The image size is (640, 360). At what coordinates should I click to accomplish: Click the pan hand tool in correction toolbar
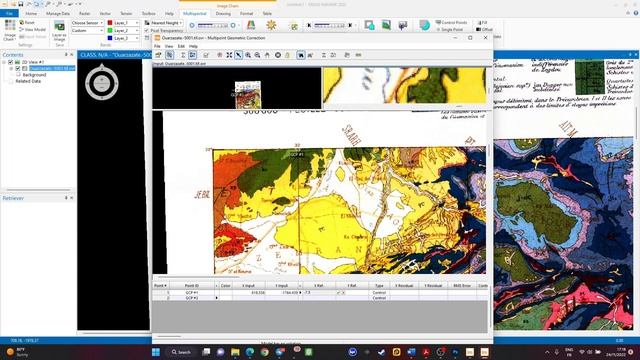267,55
